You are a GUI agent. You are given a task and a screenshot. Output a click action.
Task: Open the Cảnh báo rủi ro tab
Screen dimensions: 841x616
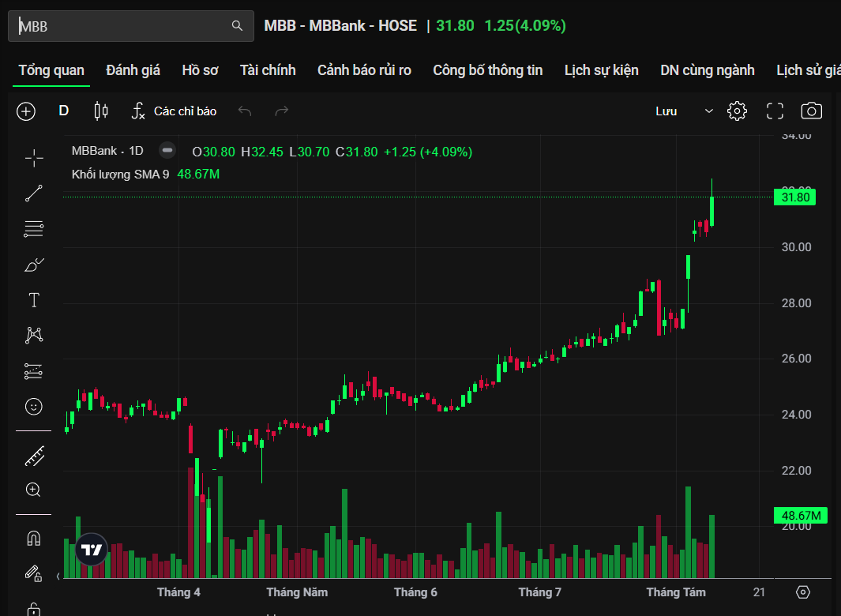[x=364, y=70]
